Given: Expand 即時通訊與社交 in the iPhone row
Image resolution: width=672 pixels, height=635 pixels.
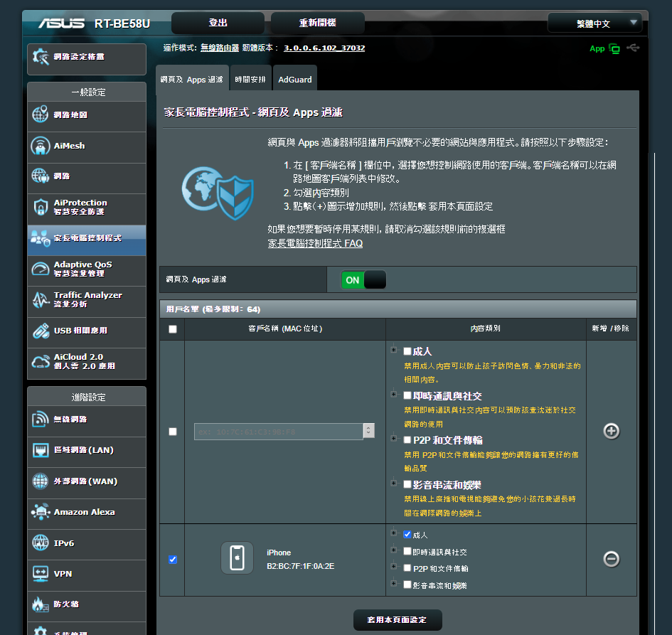Looking at the screenshot, I should 393,550.
